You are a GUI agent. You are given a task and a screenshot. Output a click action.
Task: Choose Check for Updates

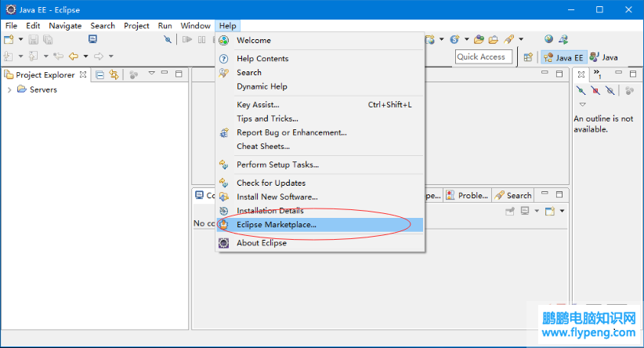tap(320, 183)
